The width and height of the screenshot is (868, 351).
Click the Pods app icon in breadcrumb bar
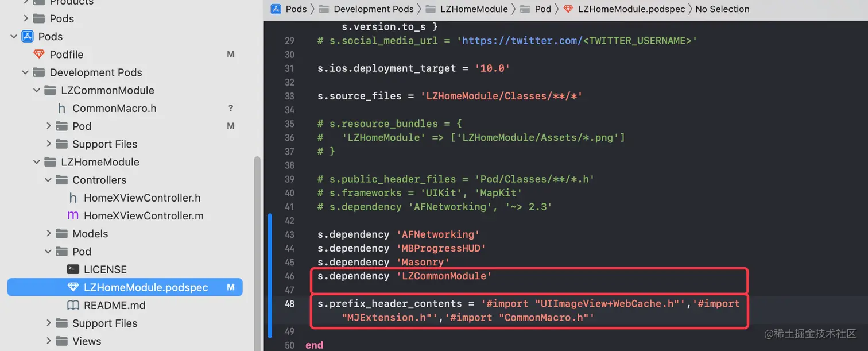[x=276, y=9]
